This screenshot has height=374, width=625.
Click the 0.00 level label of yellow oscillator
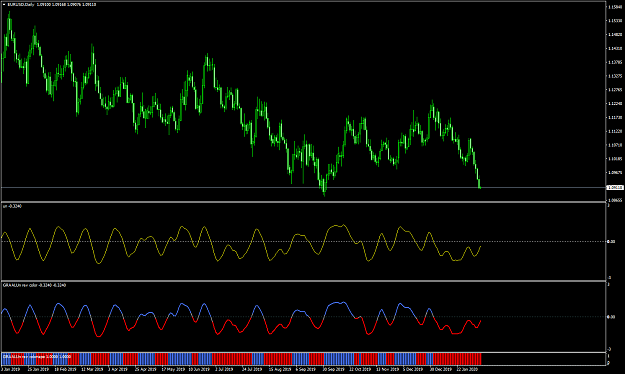(x=610, y=242)
